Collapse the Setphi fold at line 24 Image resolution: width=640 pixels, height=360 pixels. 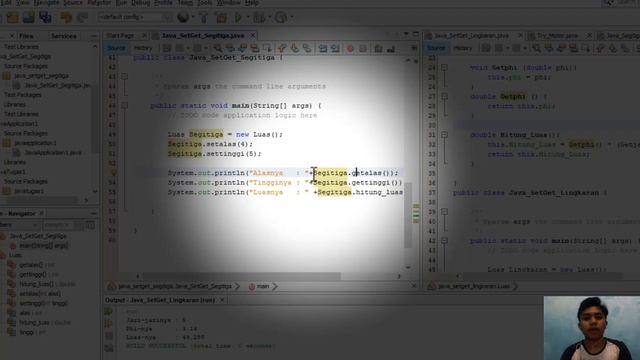[444, 67]
